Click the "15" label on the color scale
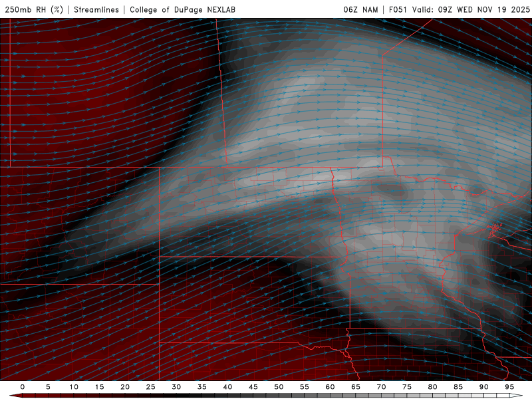 (x=99, y=387)
